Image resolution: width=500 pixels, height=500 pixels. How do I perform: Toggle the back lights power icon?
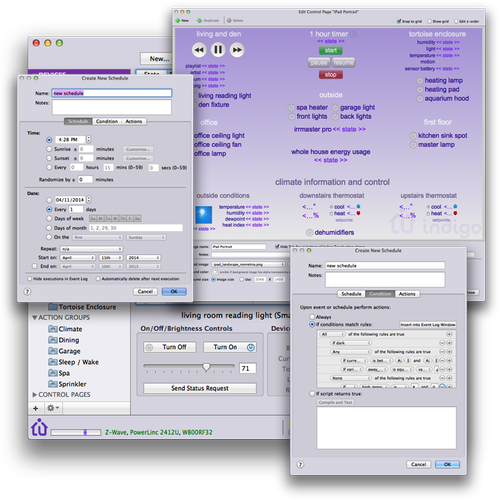pyautogui.click(x=335, y=117)
